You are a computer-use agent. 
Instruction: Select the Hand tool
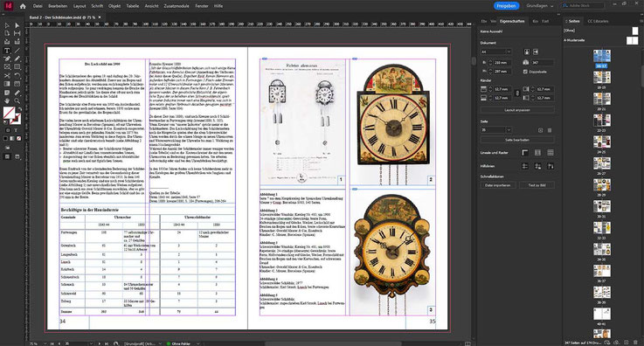[7, 100]
